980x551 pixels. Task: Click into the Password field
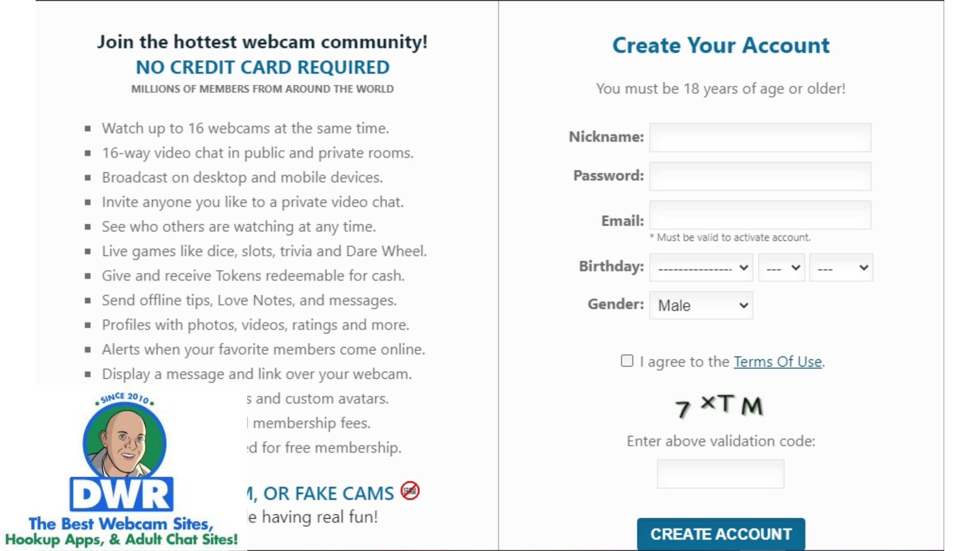760,176
